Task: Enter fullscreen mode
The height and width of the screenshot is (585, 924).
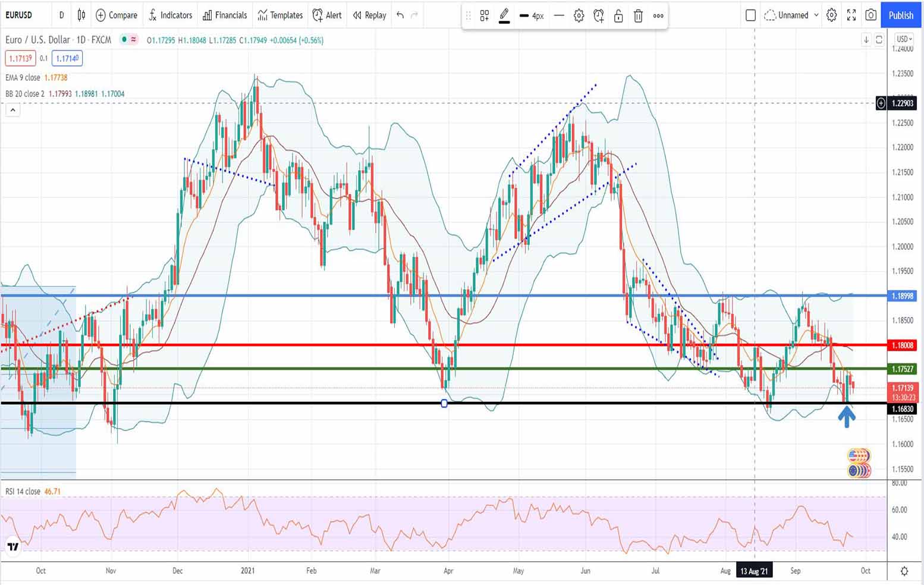Action: (x=851, y=15)
